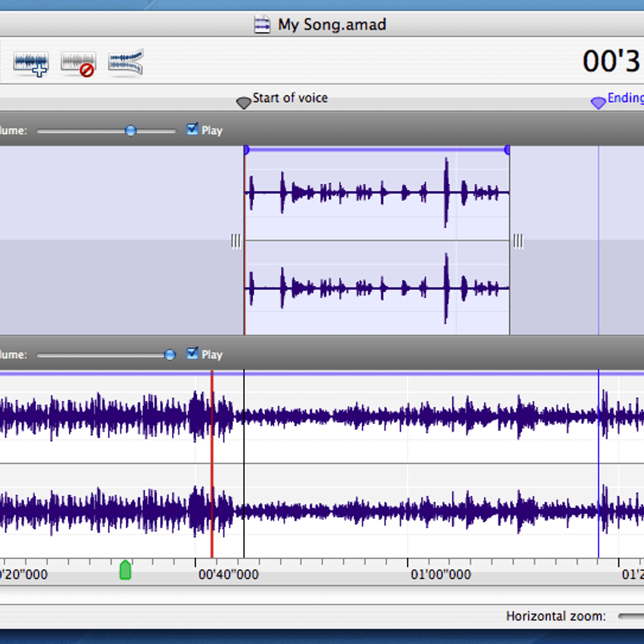Select the voice clip waveform in top track
This screenshot has height=644, width=644.
pos(377,241)
